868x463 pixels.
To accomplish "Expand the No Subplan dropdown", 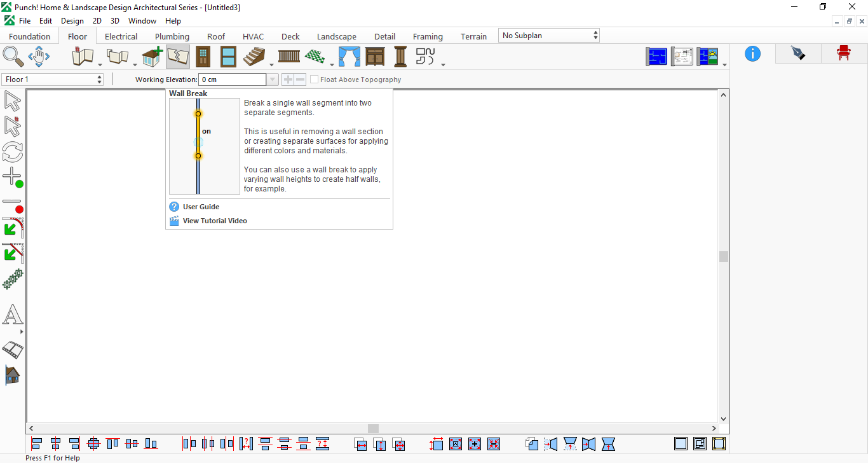I will pyautogui.click(x=549, y=36).
